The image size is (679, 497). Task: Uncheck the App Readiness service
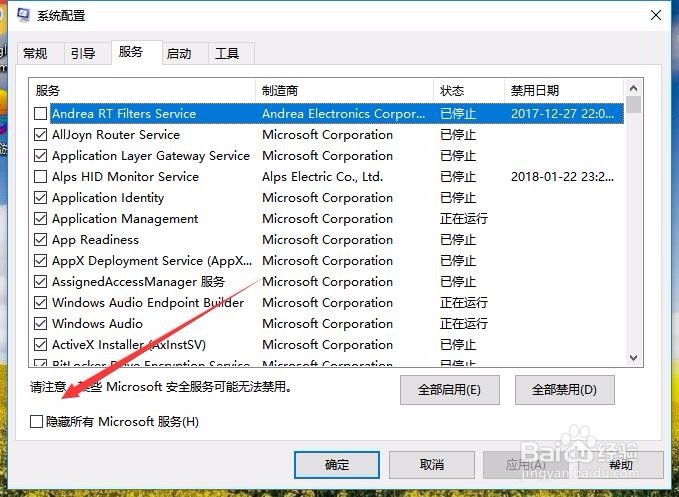[40, 239]
